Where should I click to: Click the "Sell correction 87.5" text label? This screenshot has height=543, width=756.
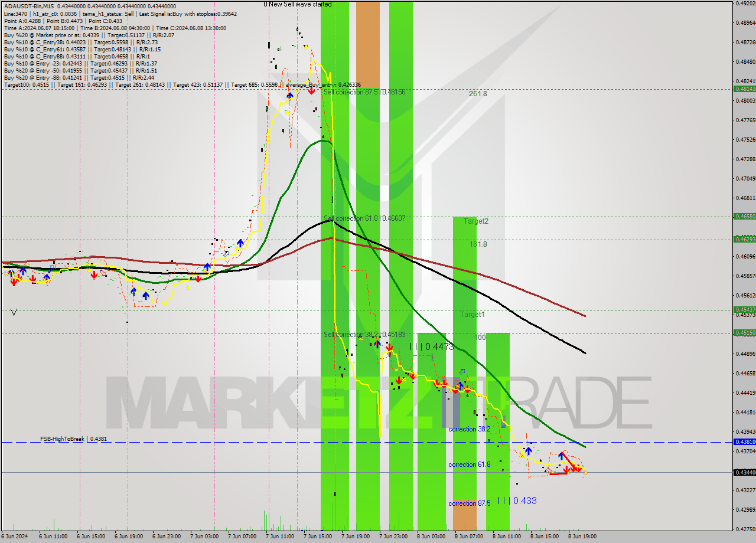pos(350,92)
